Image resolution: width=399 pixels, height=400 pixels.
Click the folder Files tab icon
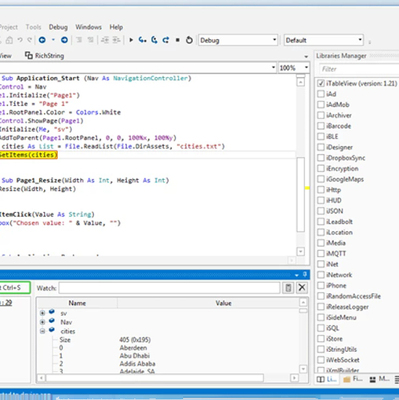click(347, 379)
